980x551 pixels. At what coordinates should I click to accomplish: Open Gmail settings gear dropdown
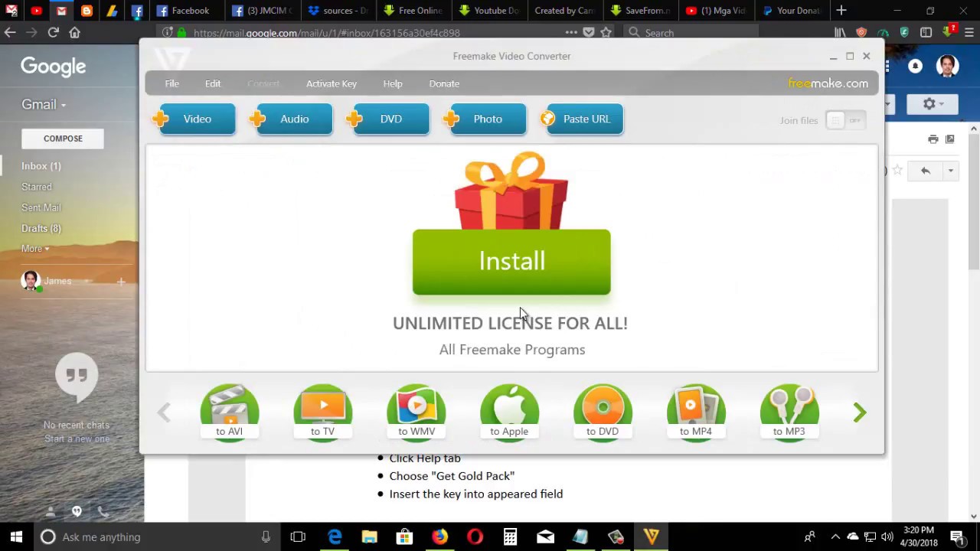(x=933, y=104)
